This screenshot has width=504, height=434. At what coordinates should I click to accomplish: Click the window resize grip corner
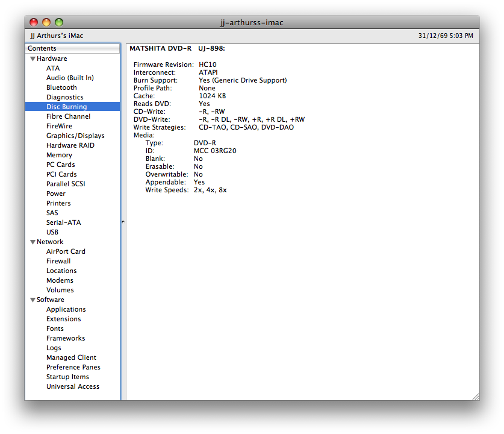click(x=476, y=397)
